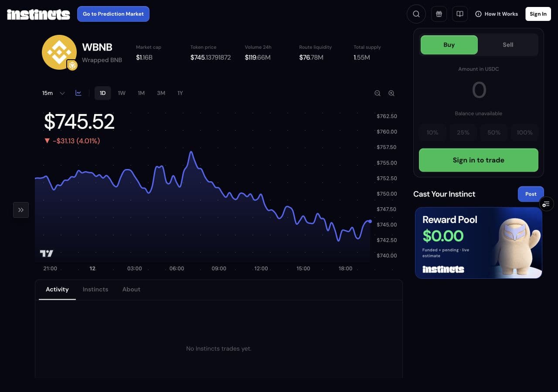
Task: Click the Volume 24h $119.66M value
Action: [258, 57]
